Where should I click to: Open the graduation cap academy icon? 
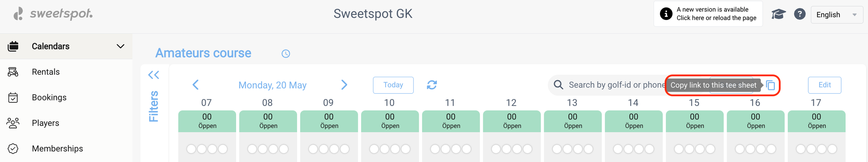coord(779,14)
